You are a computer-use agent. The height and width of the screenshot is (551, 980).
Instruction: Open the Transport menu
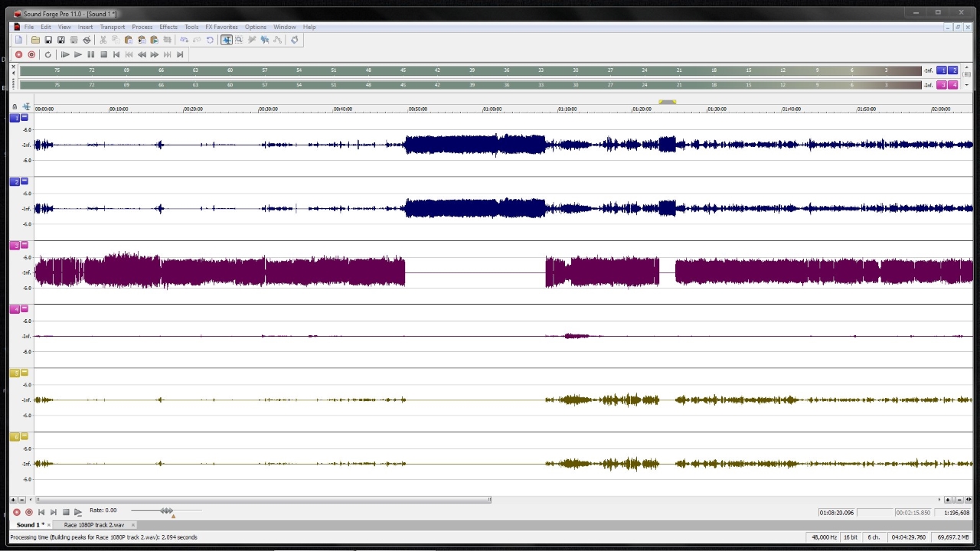[112, 27]
